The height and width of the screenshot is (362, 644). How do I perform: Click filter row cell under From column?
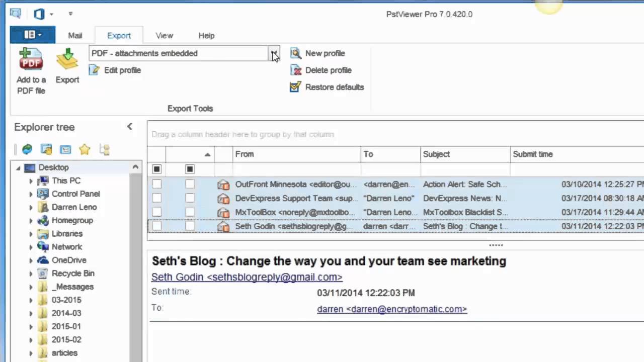(x=297, y=169)
